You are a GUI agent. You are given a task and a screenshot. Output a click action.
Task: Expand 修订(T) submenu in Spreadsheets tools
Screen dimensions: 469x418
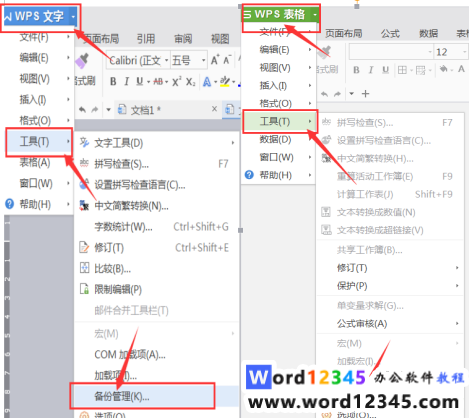click(x=457, y=268)
